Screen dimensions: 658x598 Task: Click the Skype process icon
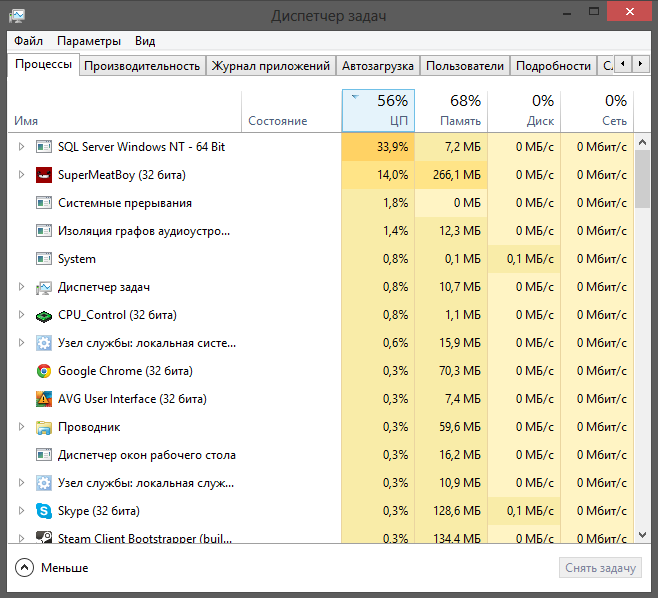click(x=44, y=511)
